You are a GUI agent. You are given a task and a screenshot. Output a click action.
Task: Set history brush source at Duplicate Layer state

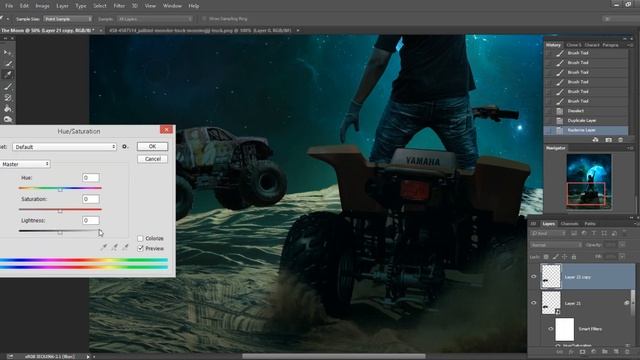tap(549, 120)
